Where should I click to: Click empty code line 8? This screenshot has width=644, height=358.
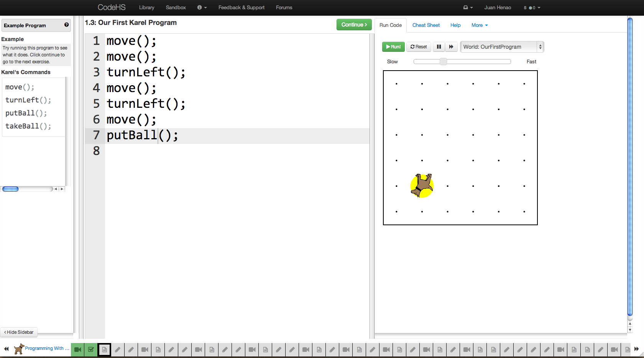[x=237, y=151]
